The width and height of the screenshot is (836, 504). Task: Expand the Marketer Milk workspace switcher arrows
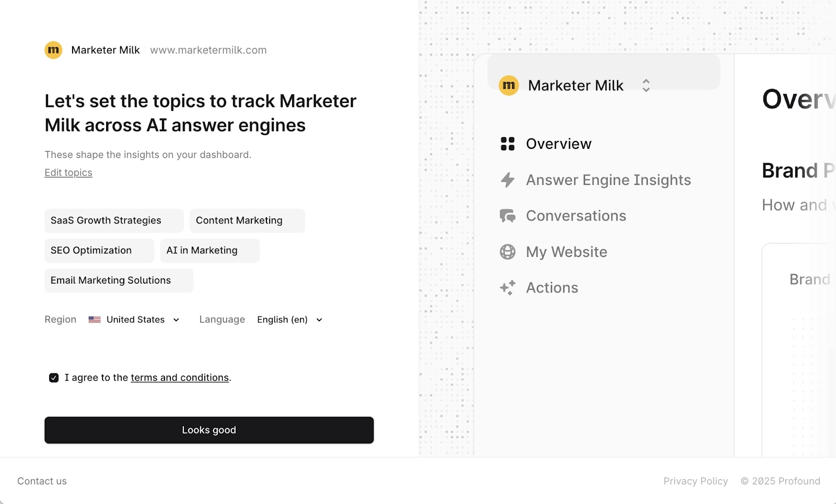pyautogui.click(x=646, y=85)
